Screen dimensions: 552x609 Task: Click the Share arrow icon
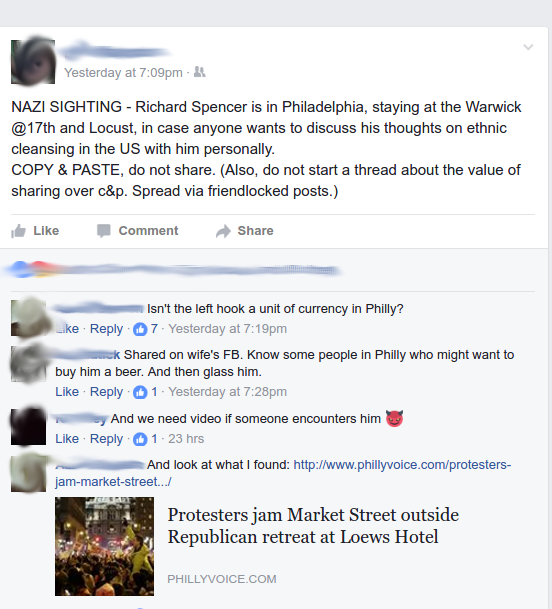pos(223,231)
